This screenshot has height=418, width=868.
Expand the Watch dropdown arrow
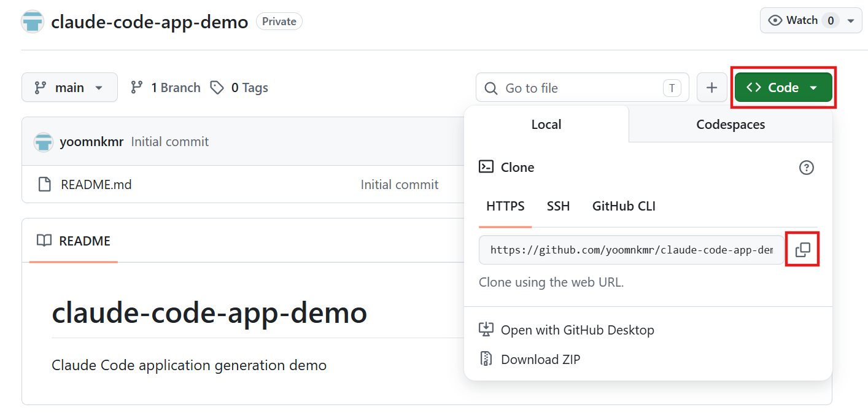(851, 21)
